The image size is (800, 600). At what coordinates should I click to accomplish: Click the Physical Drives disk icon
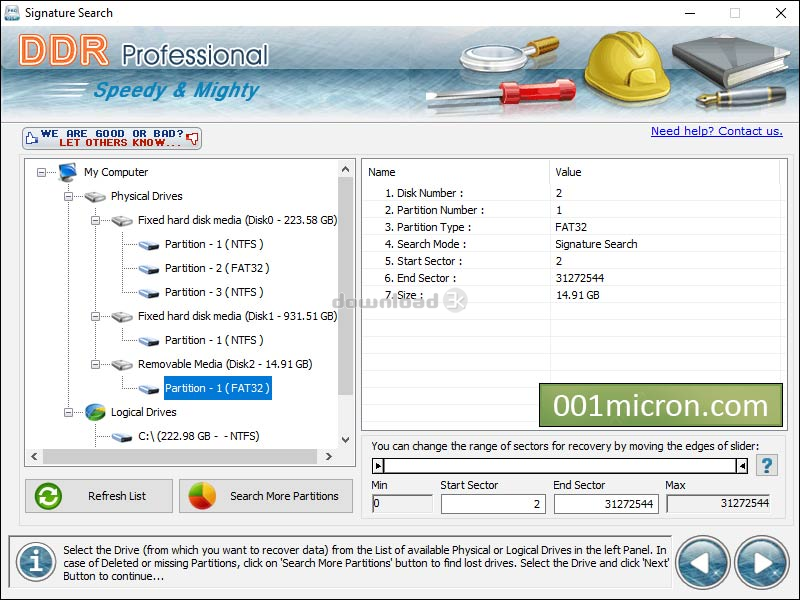95,196
